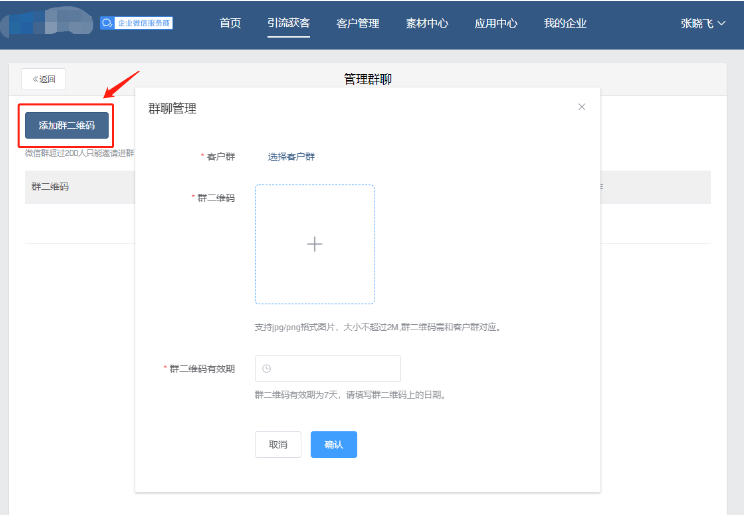Click the plus icon to upload group QR code
The image size is (744, 515).
[x=314, y=244]
